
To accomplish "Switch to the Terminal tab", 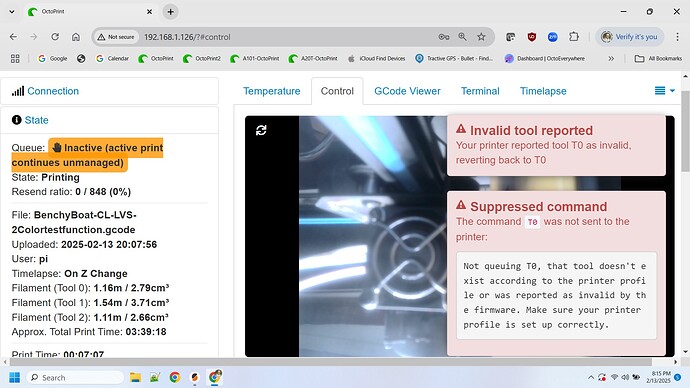I will coord(480,91).
